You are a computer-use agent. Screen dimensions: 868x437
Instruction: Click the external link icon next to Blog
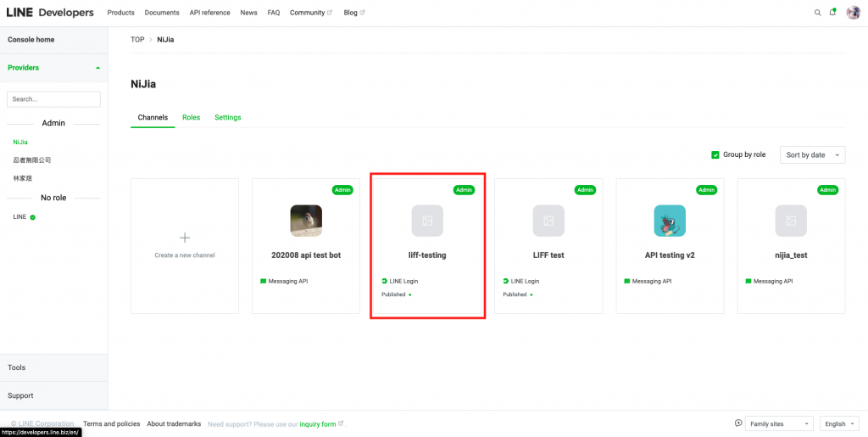pos(363,13)
